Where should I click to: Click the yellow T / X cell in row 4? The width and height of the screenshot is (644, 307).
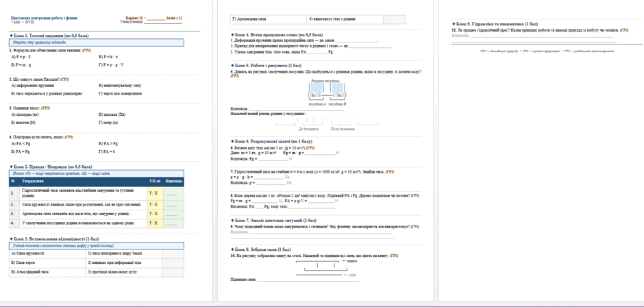155,223
